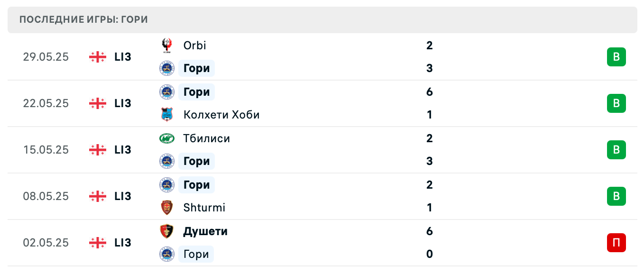644x274 pixels.
Task: Click the green Тбилиси team logo
Action: click(166, 138)
